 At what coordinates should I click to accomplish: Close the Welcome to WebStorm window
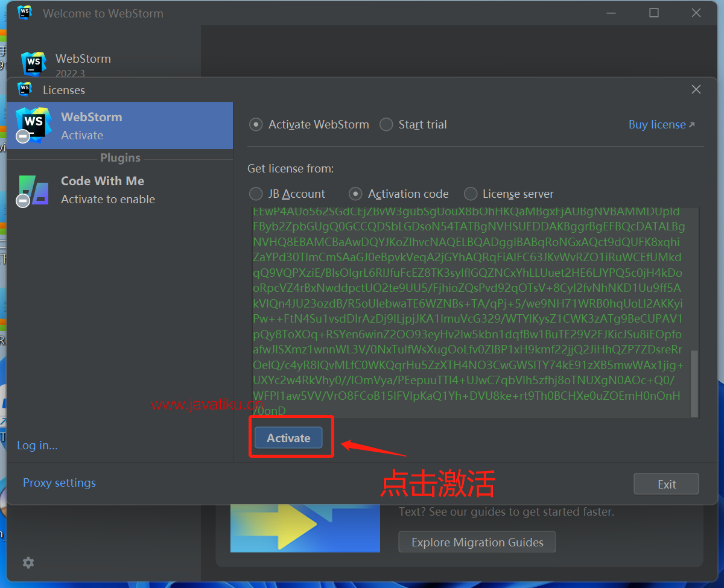click(x=696, y=13)
